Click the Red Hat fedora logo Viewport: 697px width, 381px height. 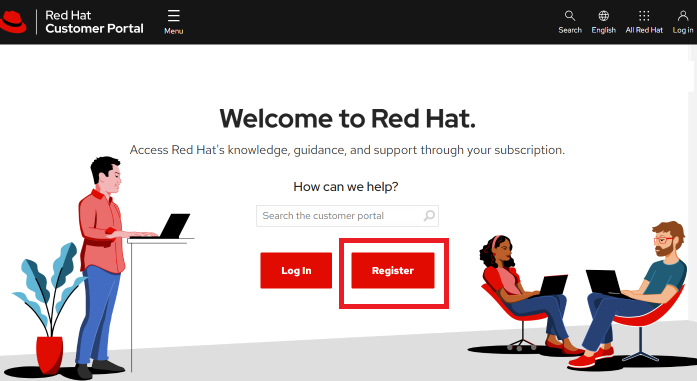[x=13, y=22]
